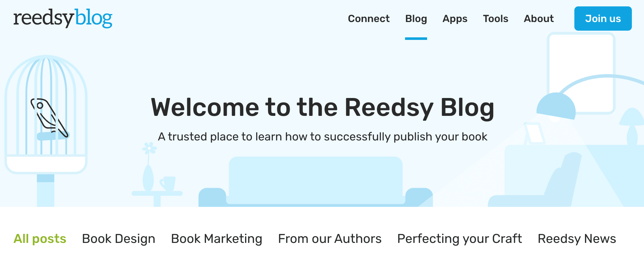View the Reedsy News category
The width and height of the screenshot is (644, 256).
(x=577, y=238)
